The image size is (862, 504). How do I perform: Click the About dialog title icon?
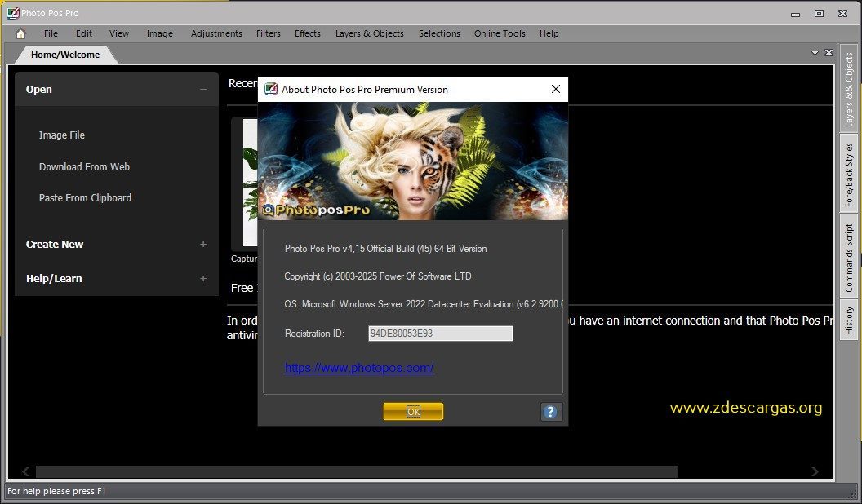[x=271, y=89]
